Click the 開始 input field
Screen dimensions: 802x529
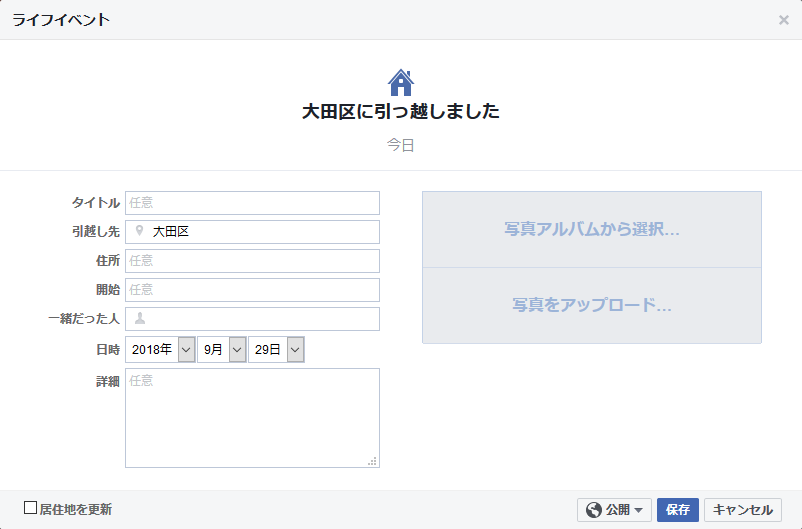(x=252, y=290)
